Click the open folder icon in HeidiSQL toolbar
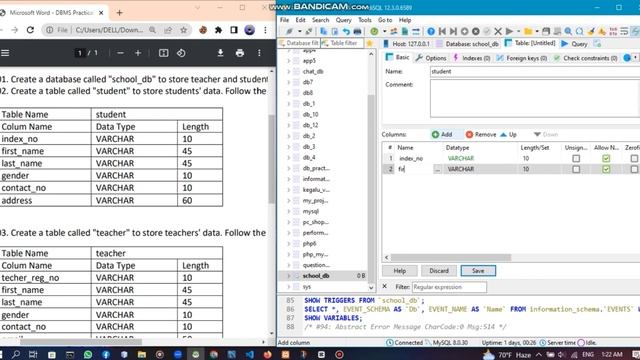 (x=528, y=31)
